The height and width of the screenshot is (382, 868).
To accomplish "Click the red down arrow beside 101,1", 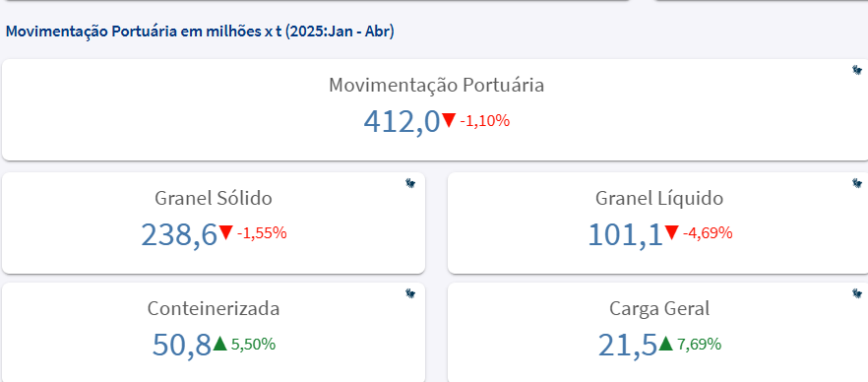I will (x=671, y=232).
